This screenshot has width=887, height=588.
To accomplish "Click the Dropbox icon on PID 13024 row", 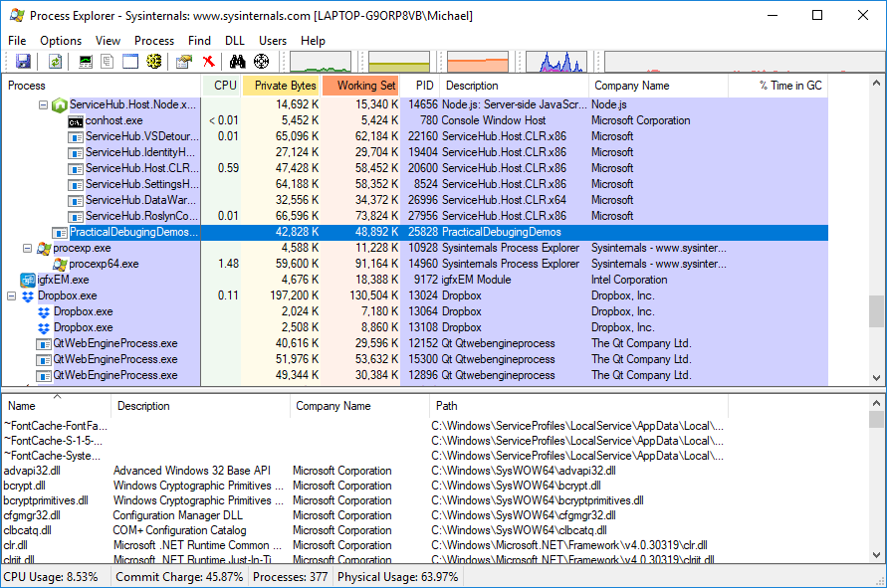I will 28,295.
